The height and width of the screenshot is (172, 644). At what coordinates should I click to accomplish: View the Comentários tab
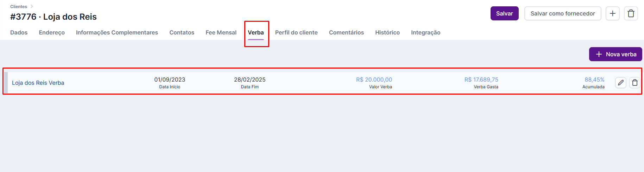click(346, 32)
